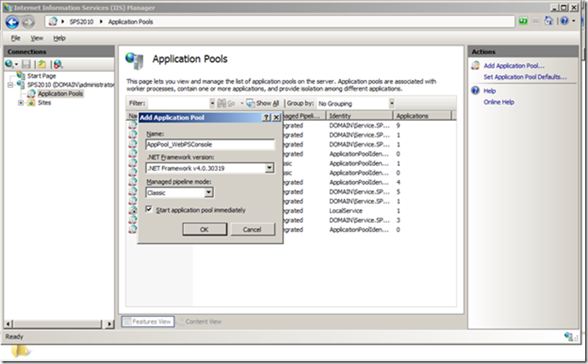Open the .NET Framework version dropdown
The width and height of the screenshot is (588, 364).
pyautogui.click(x=269, y=168)
